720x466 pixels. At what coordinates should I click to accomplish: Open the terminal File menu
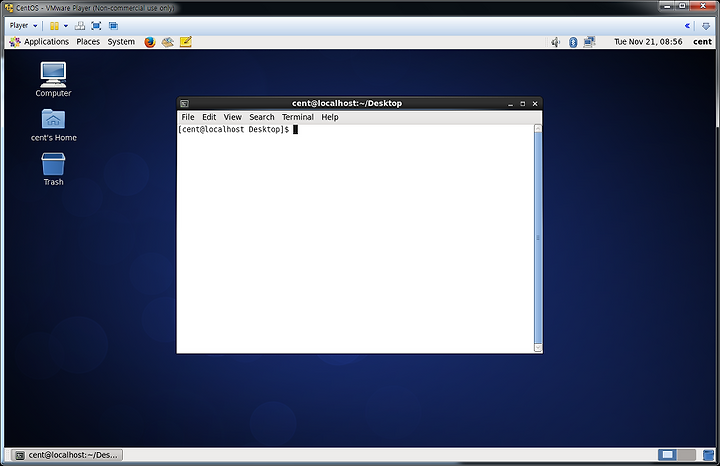click(x=188, y=117)
